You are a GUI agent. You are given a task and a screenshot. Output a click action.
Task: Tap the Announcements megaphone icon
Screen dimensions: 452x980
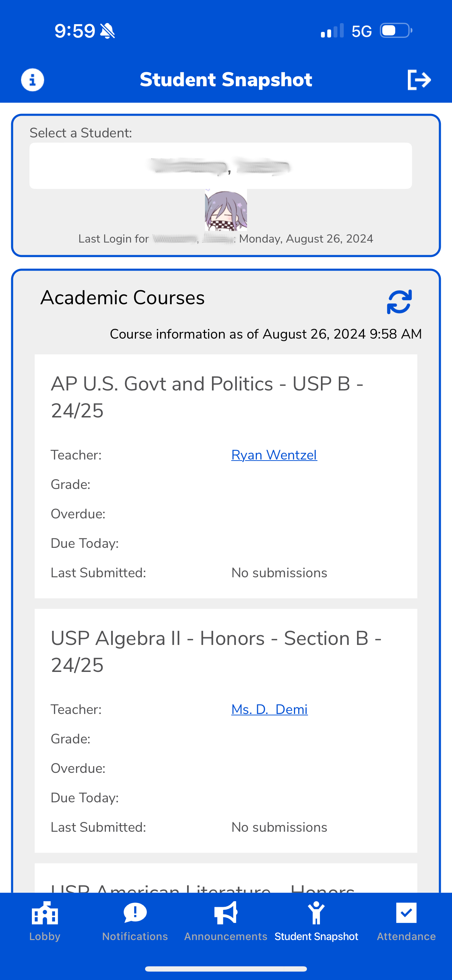pos(226,913)
